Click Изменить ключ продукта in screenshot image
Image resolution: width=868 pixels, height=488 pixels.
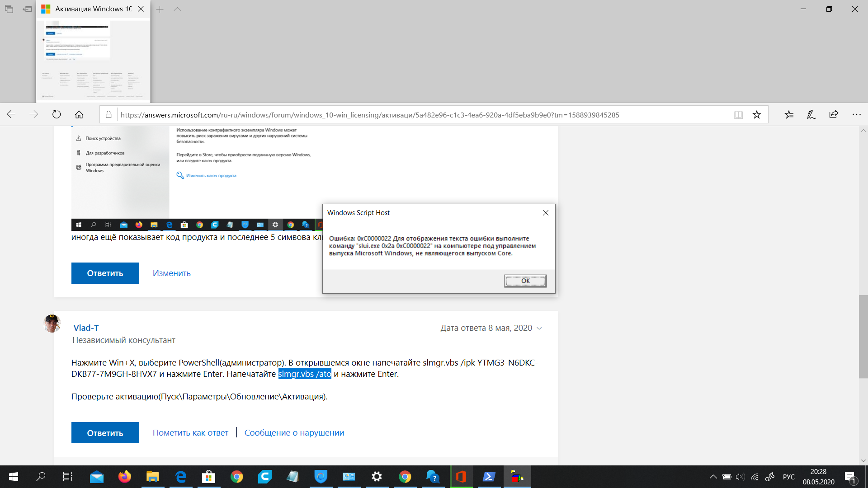pyautogui.click(x=211, y=175)
